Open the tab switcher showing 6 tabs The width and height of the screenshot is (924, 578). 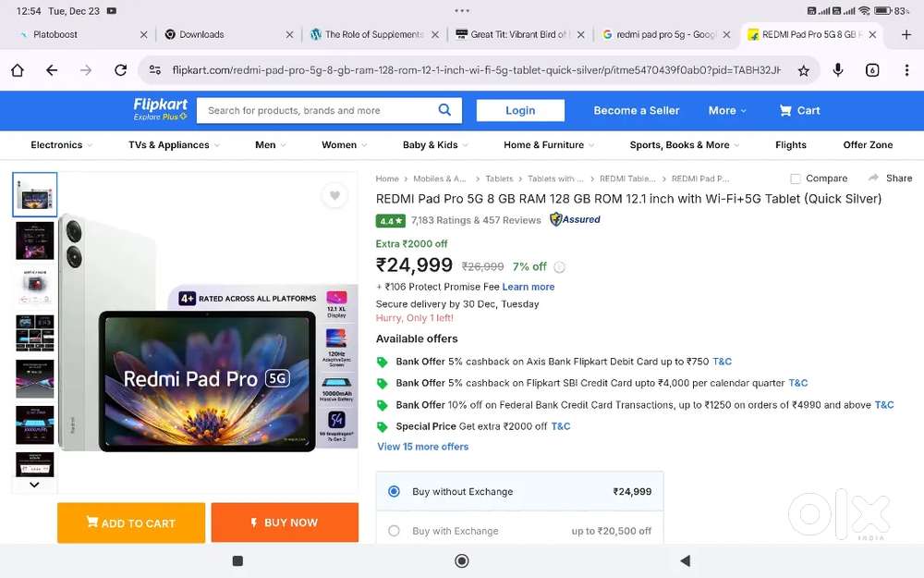point(872,70)
